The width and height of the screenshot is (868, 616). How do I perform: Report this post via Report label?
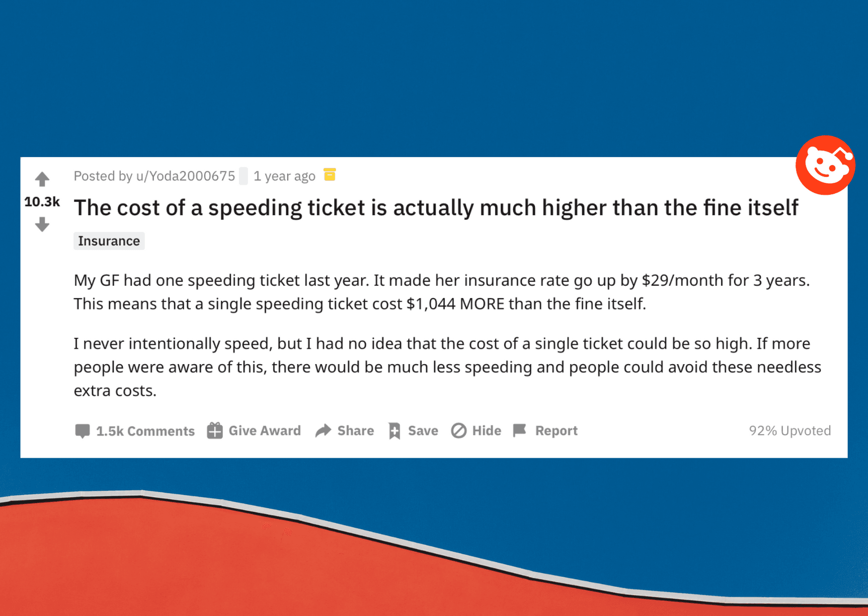(556, 431)
